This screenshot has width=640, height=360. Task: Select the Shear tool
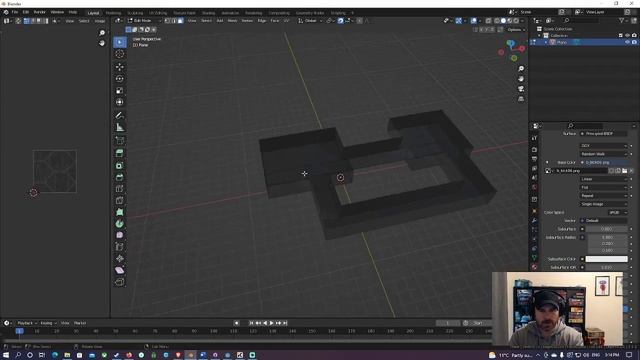pos(120,270)
